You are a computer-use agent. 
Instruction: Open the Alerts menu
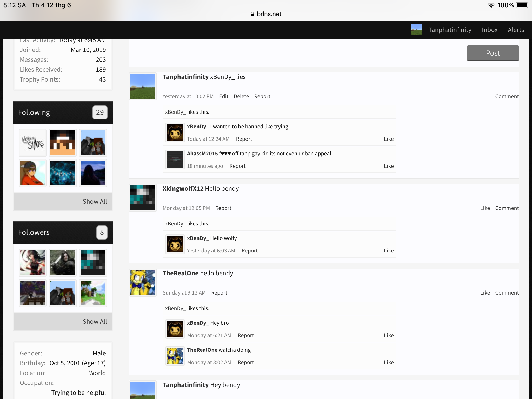point(516,30)
